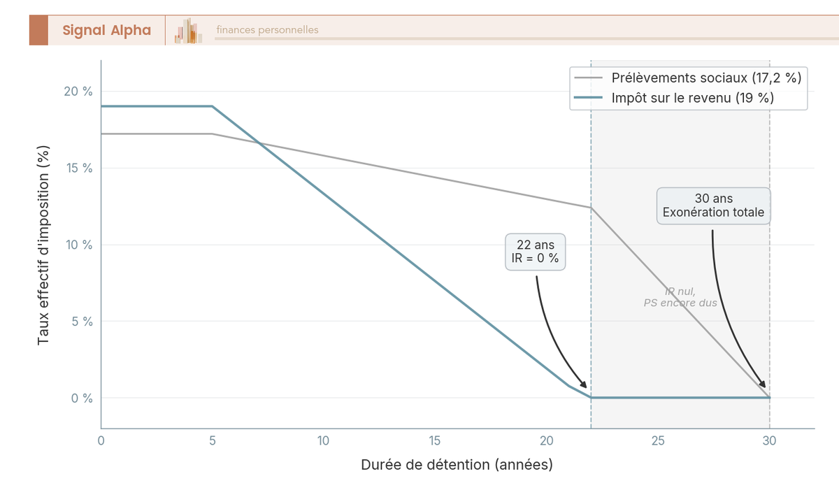
Task: Click arrowhead pointing at 22 years mark
Action: point(582,384)
